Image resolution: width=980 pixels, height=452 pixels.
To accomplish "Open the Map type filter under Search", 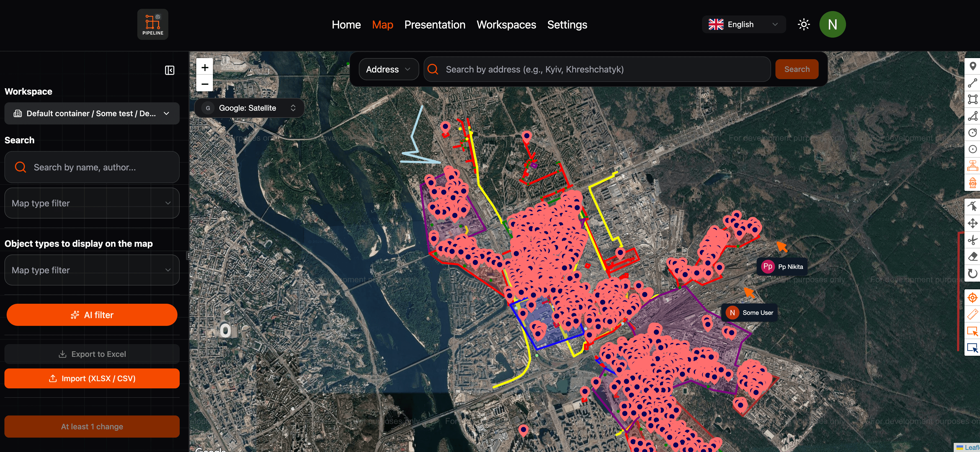I will [92, 203].
